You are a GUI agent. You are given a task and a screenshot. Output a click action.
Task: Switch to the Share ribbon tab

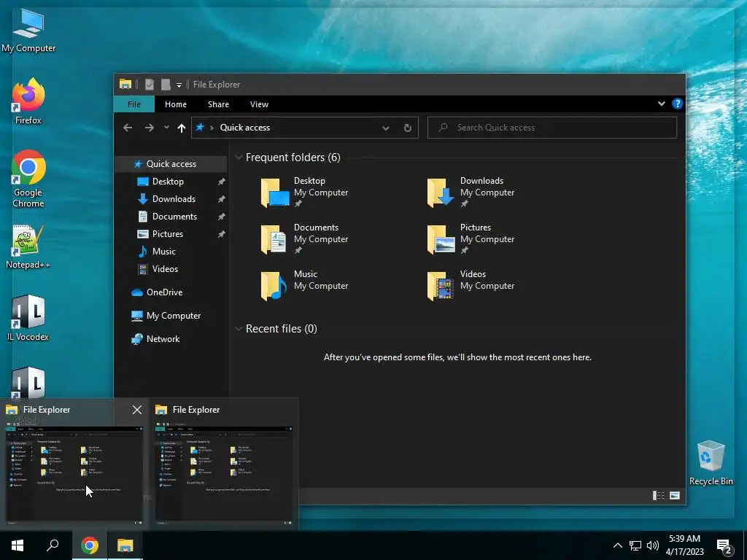pyautogui.click(x=218, y=104)
